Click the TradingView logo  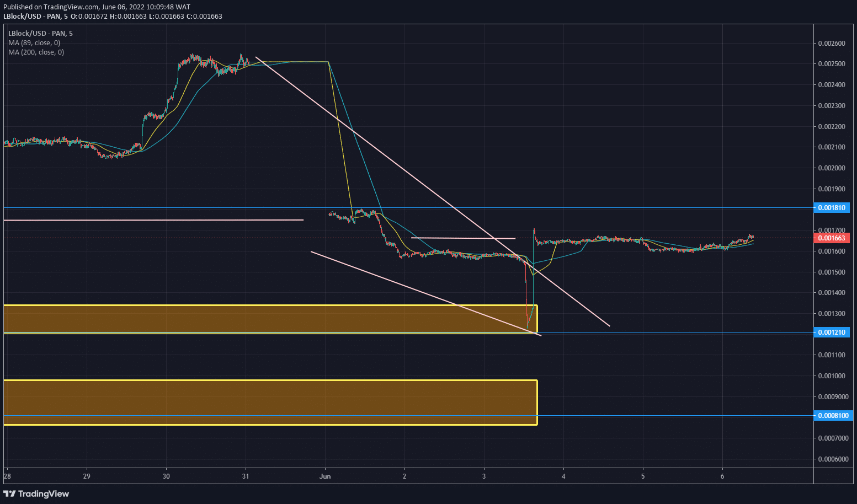click(x=36, y=494)
